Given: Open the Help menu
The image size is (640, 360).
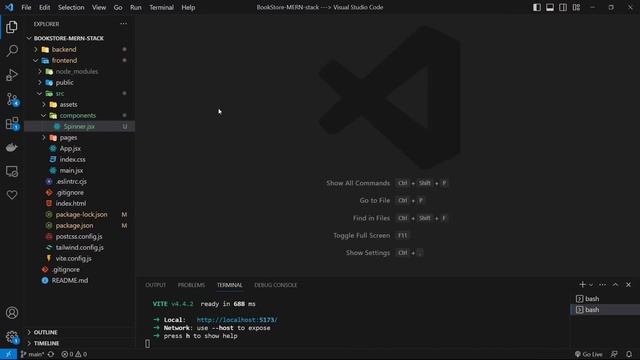Looking at the screenshot, I should 188,7.
